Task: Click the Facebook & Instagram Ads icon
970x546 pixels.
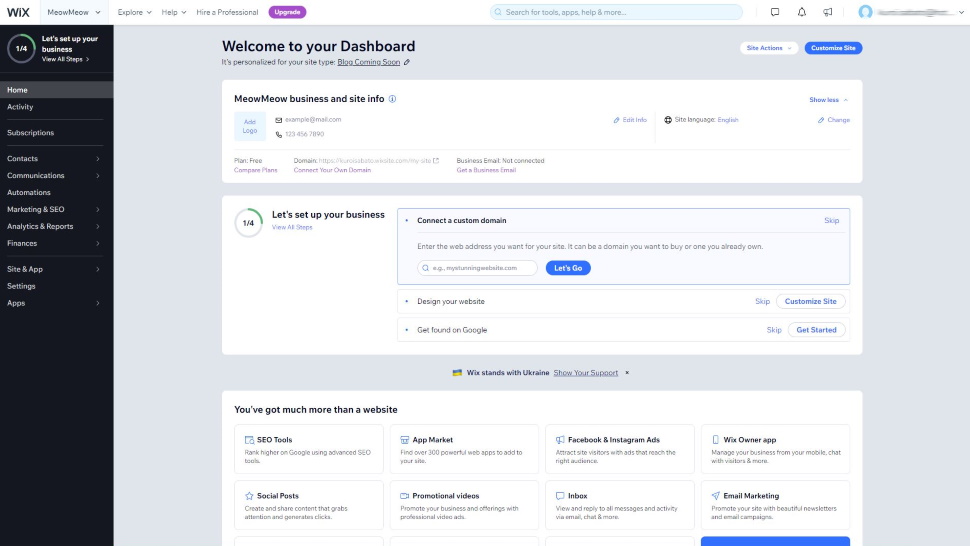Action: 560,440
